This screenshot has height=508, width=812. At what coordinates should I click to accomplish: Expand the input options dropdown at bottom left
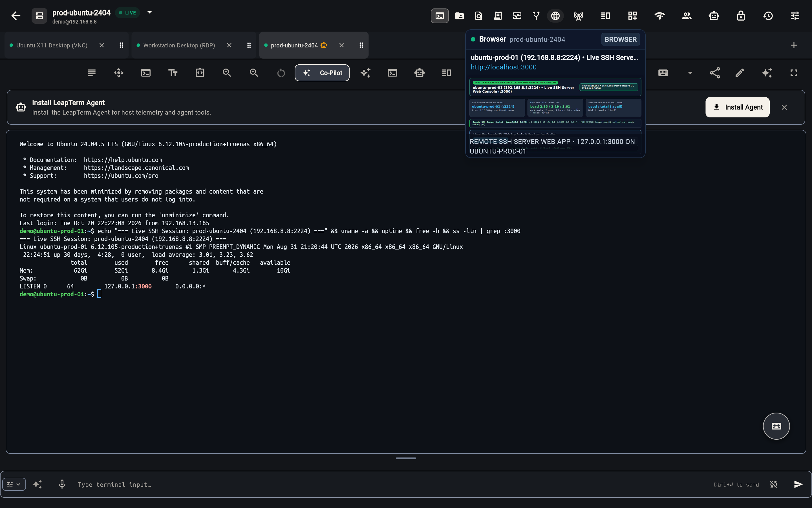pos(14,484)
